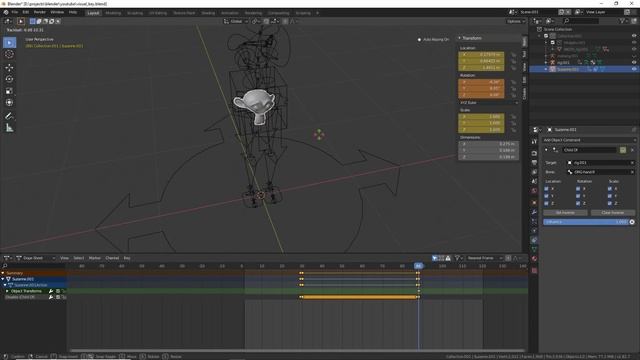Toggle Location X checkbox in Child Of
Screen dimensions: 640x360
click(x=547, y=189)
